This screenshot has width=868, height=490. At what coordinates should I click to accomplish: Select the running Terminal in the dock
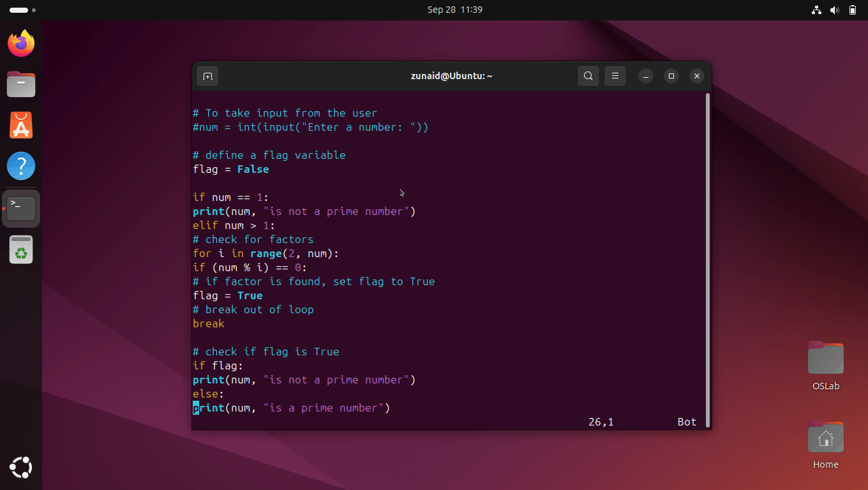(21, 207)
